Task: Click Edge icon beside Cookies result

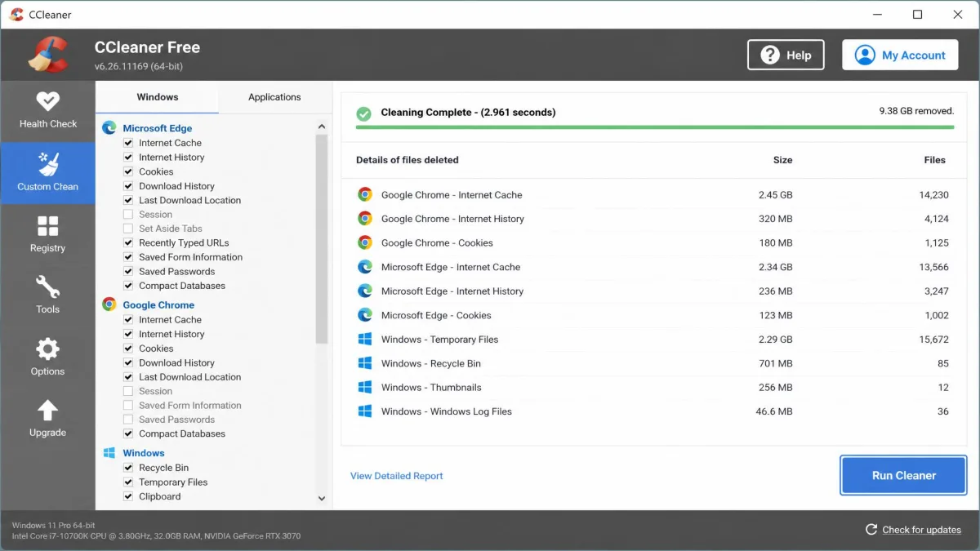Action: point(365,315)
